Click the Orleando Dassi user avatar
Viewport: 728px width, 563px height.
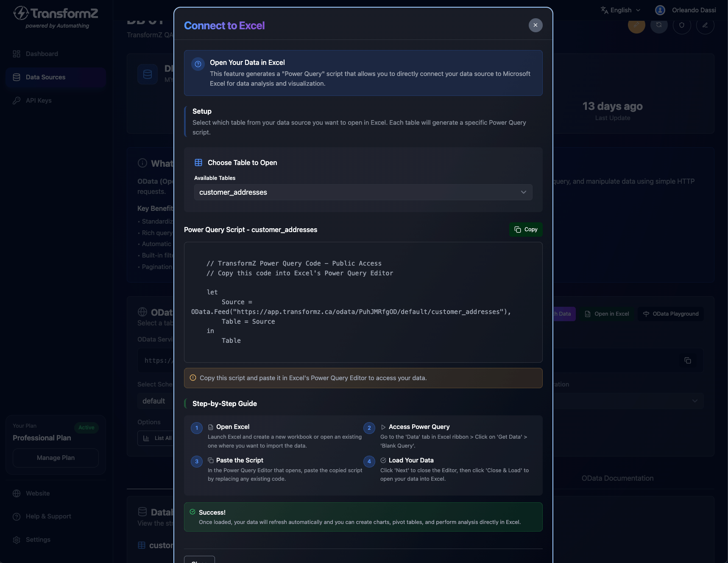(660, 10)
